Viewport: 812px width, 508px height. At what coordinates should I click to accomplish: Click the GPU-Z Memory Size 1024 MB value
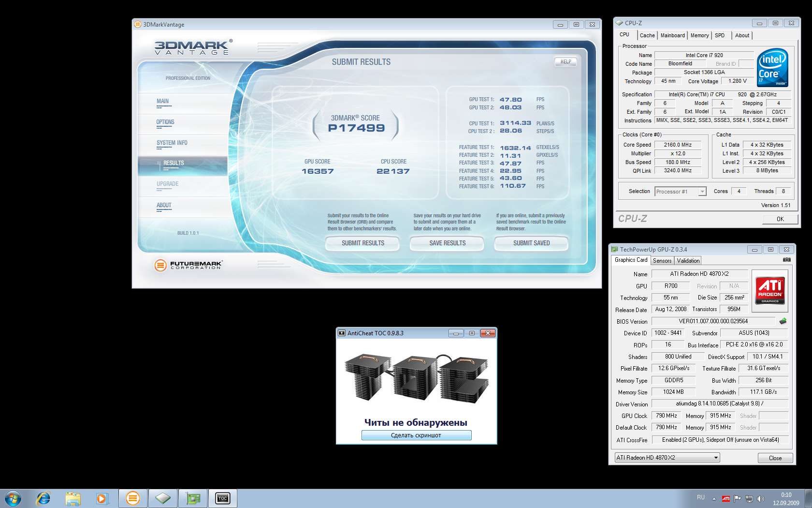673,392
